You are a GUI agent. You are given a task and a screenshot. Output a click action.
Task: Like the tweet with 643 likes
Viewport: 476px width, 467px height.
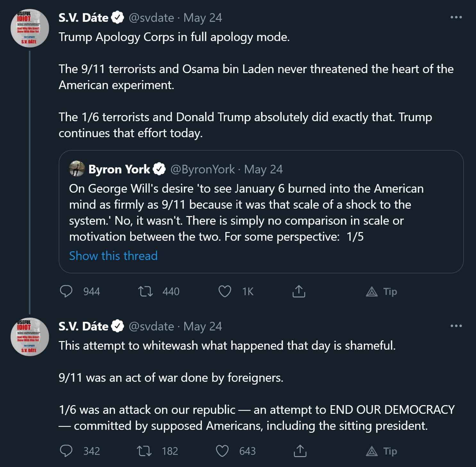point(222,451)
